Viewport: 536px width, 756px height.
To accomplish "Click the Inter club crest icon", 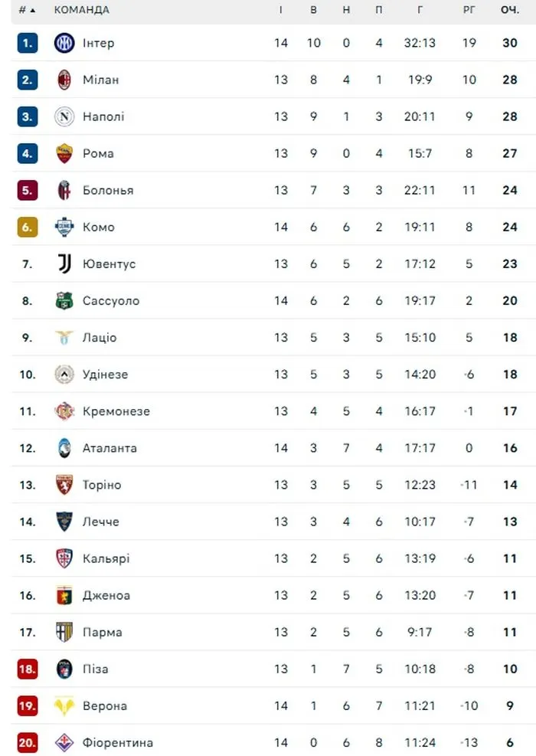I will tap(64, 43).
